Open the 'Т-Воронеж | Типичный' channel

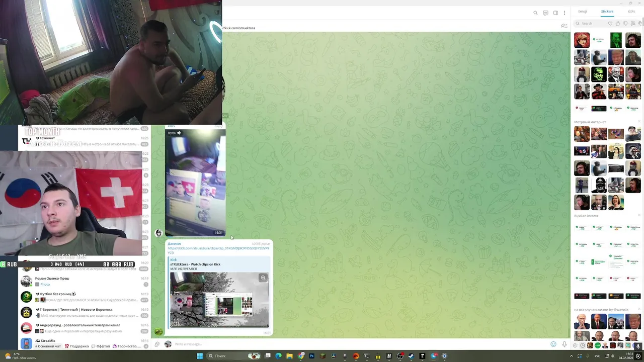coord(84,312)
